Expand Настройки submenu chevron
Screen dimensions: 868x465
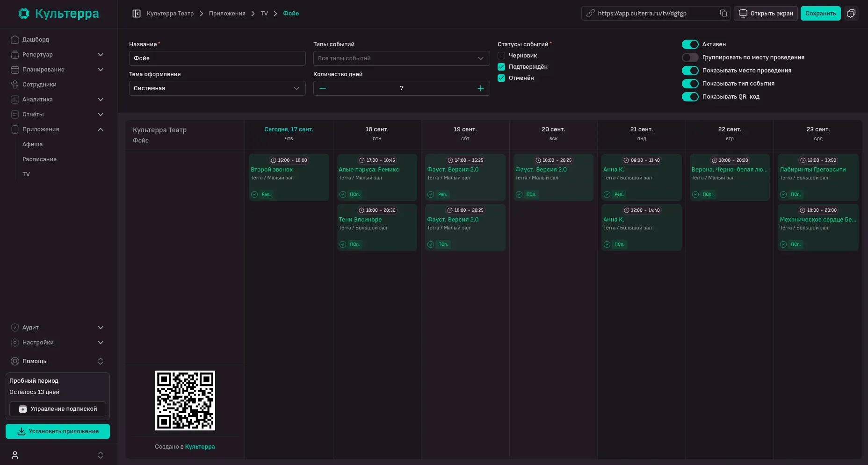(x=100, y=343)
